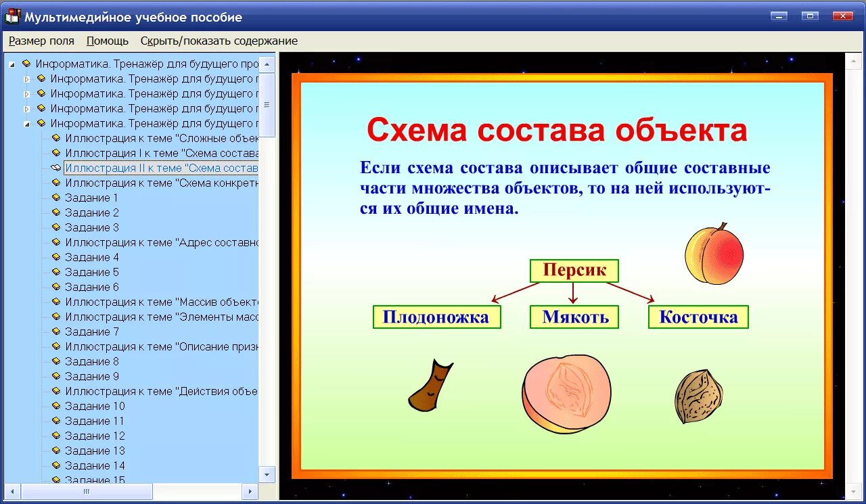This screenshot has height=504, width=866.
Task: Select Иллюстрация к теме "Схема конкретн..."
Action: [162, 183]
